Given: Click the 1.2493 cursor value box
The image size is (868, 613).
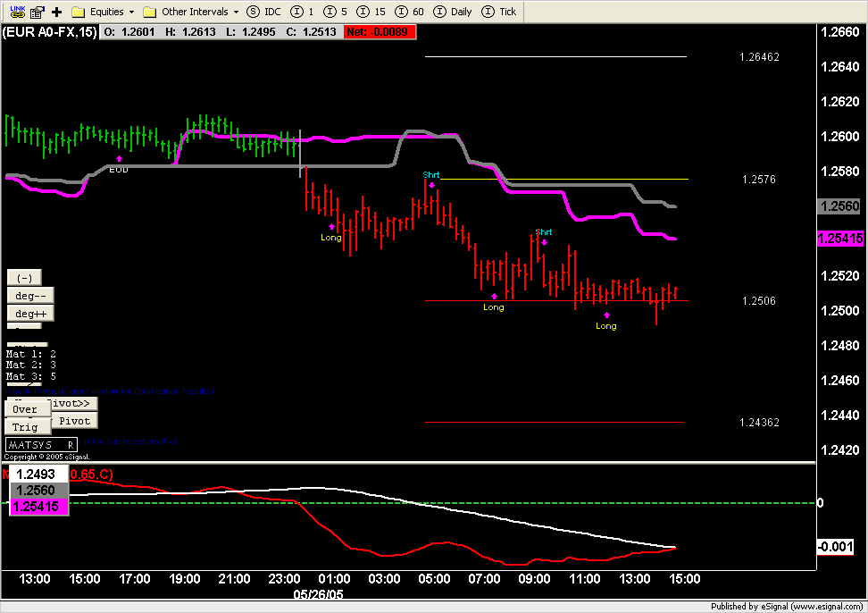Looking at the screenshot, I should 38,474.
